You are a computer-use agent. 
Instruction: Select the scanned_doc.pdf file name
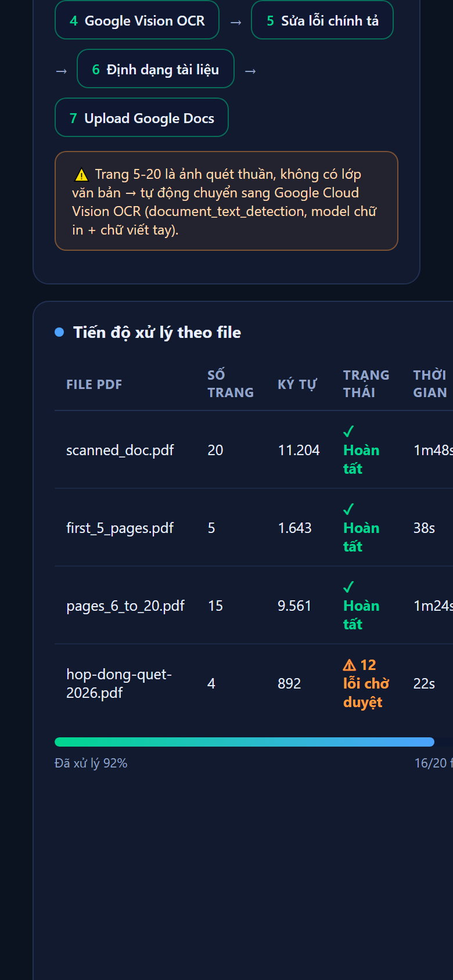click(x=120, y=450)
